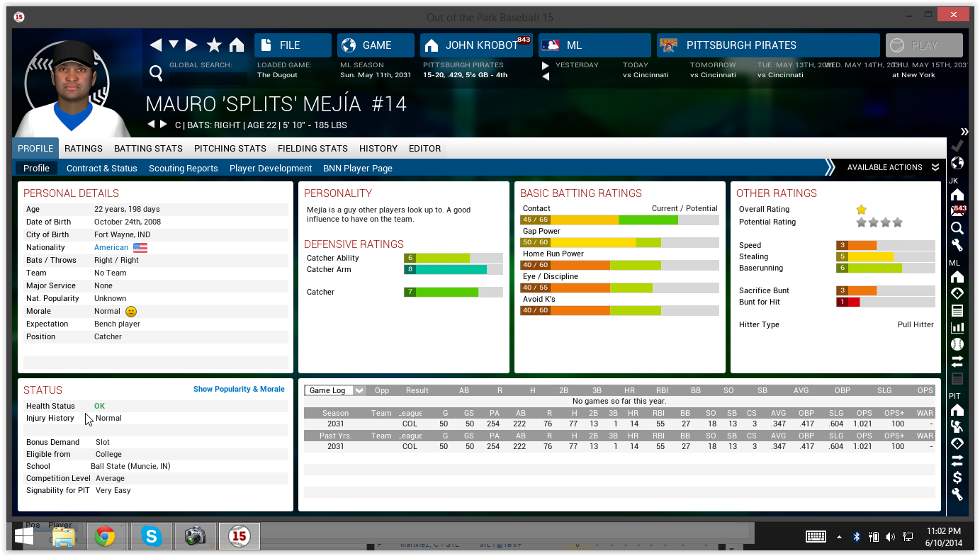Viewport: 980px width, 556px height.
Task: Click the baseball icon in right sidebar
Action: pyautogui.click(x=957, y=344)
